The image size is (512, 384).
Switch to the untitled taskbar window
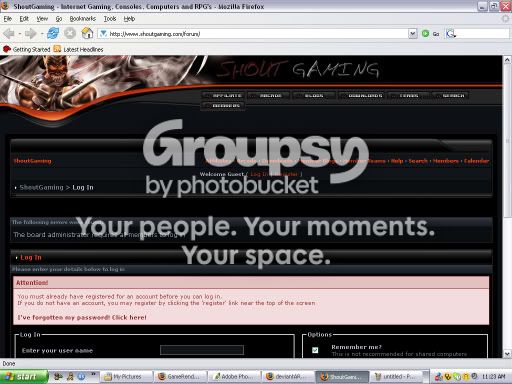[397, 377]
